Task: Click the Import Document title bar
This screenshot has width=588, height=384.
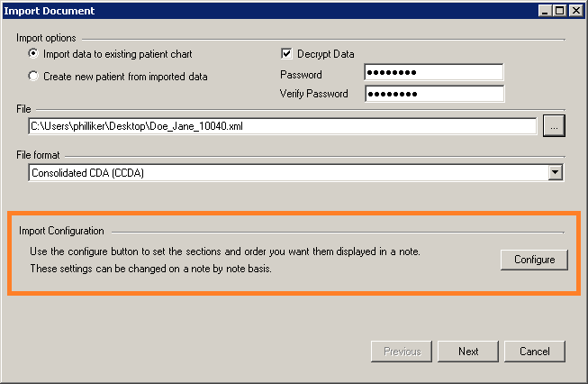Action: (270, 11)
